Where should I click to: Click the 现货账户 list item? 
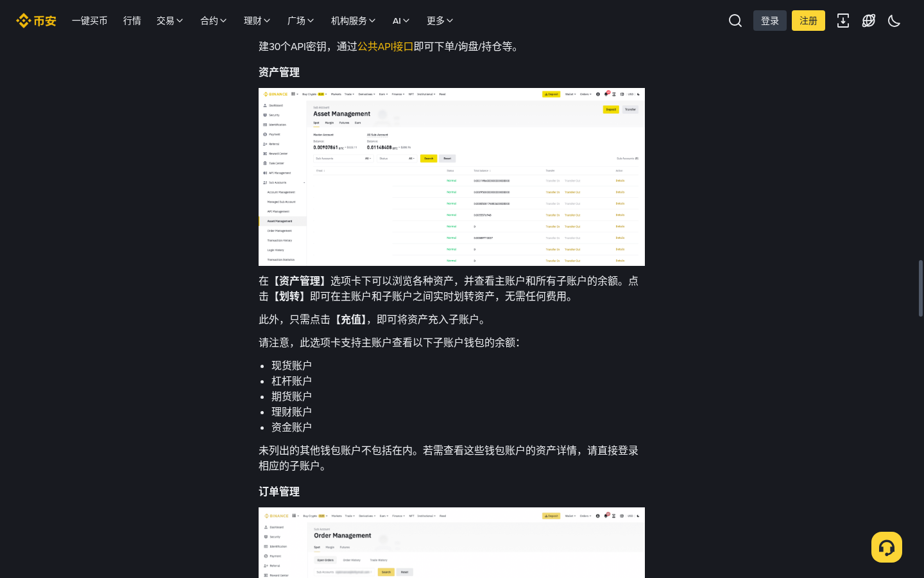coord(291,365)
